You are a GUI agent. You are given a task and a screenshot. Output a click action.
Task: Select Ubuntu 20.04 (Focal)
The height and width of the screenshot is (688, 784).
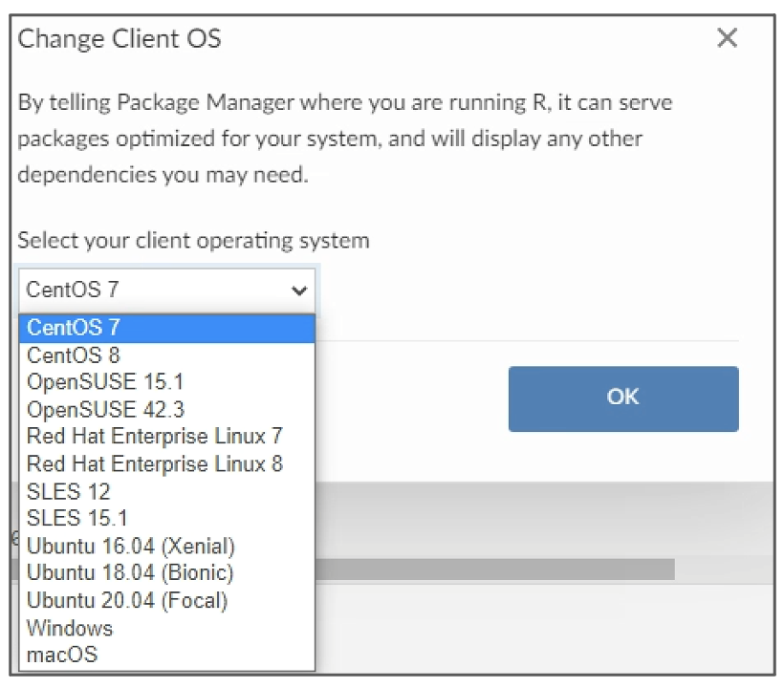[167, 600]
